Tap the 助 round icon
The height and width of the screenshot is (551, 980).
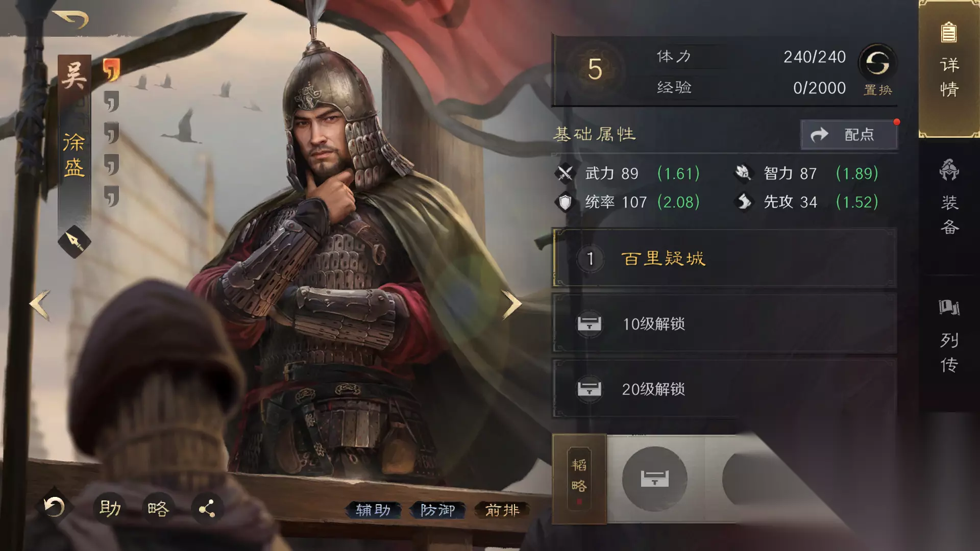(110, 508)
